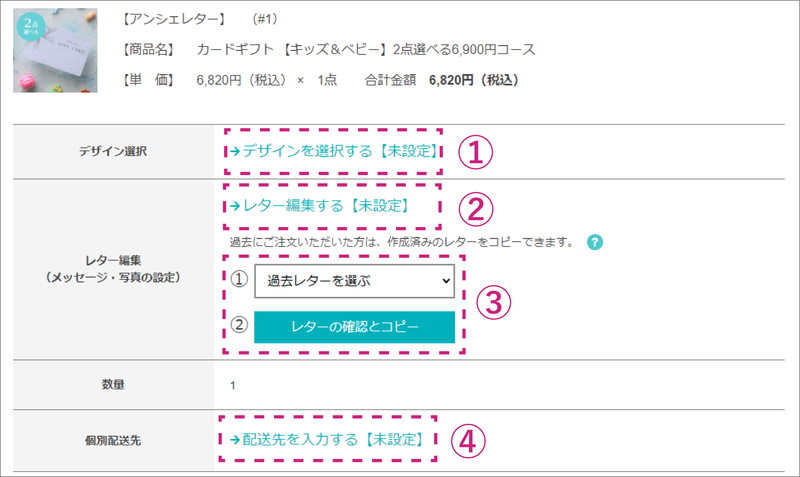Click the arrow icon before レター編集する
Viewport: 800px width, 477px height.
[235, 206]
